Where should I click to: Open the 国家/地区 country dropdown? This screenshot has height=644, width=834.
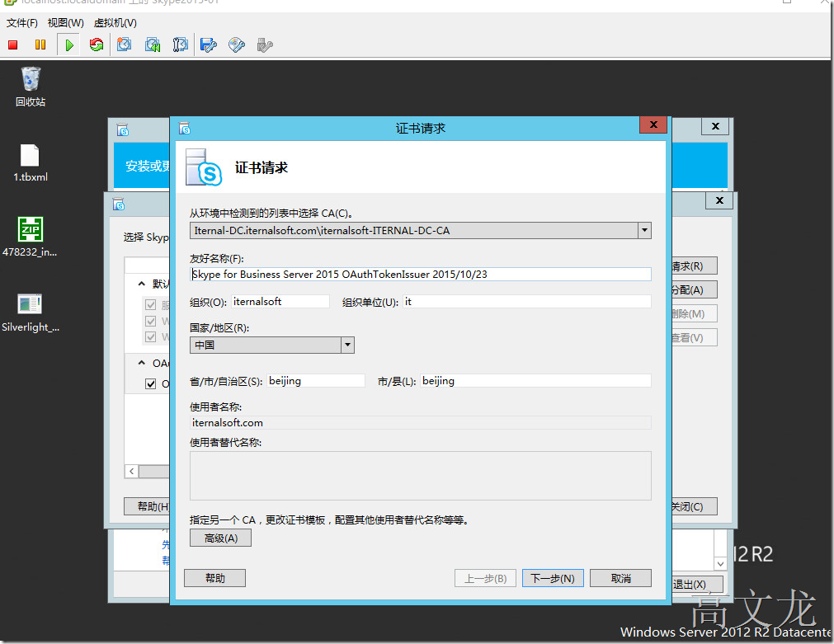point(347,345)
